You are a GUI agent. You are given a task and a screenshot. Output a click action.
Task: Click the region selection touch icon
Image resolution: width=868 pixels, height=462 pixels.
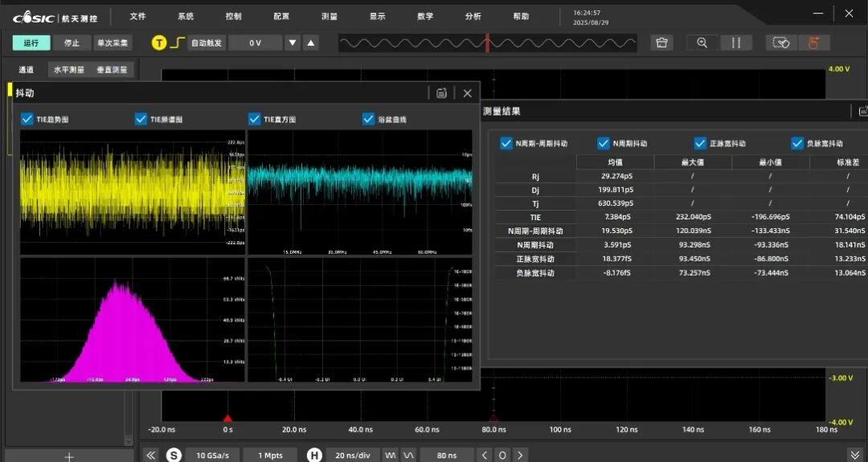pos(781,43)
